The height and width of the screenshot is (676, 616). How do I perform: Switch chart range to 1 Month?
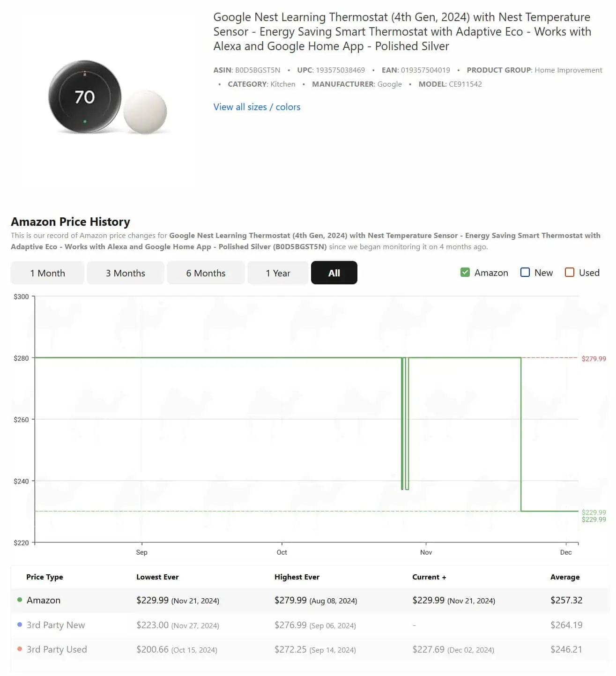47,273
